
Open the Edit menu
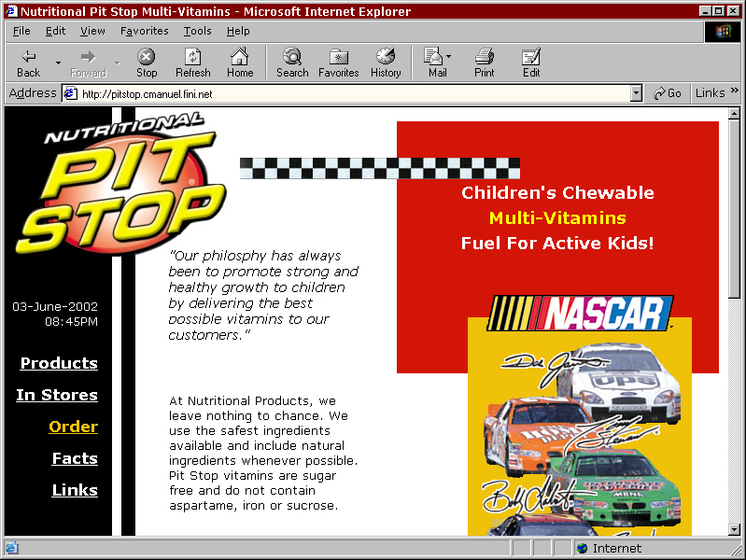(x=55, y=31)
